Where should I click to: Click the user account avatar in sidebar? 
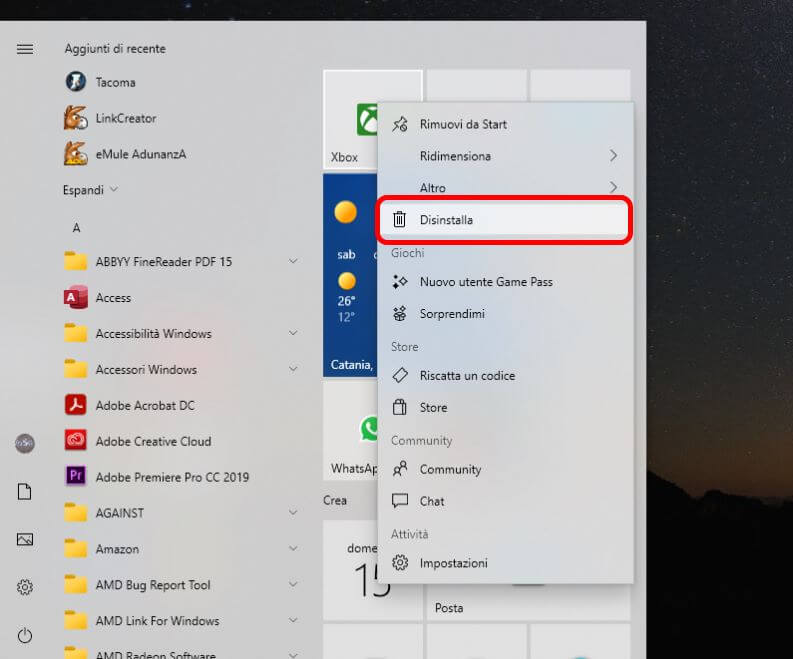click(x=25, y=444)
